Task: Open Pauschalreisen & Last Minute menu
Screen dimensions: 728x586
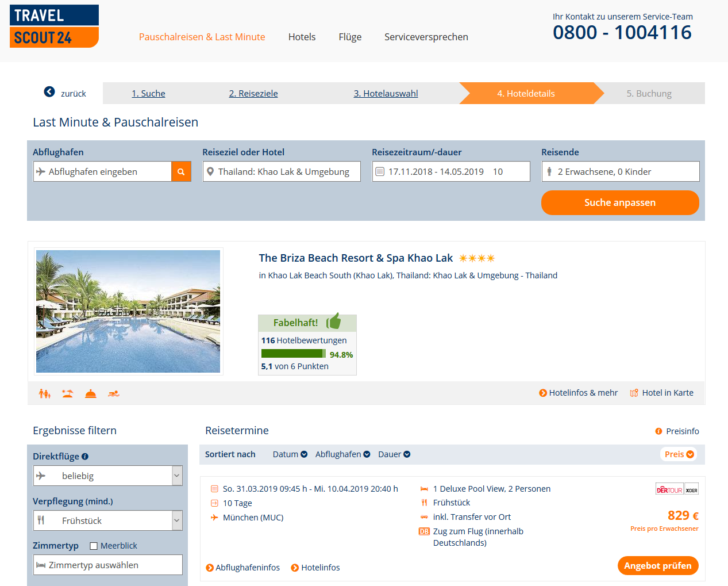Action: click(x=202, y=37)
